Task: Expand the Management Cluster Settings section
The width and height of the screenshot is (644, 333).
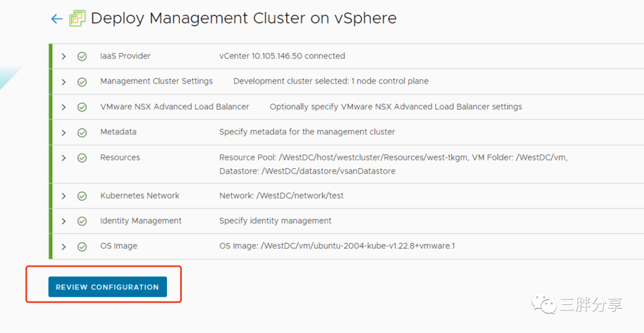Action: click(x=64, y=82)
